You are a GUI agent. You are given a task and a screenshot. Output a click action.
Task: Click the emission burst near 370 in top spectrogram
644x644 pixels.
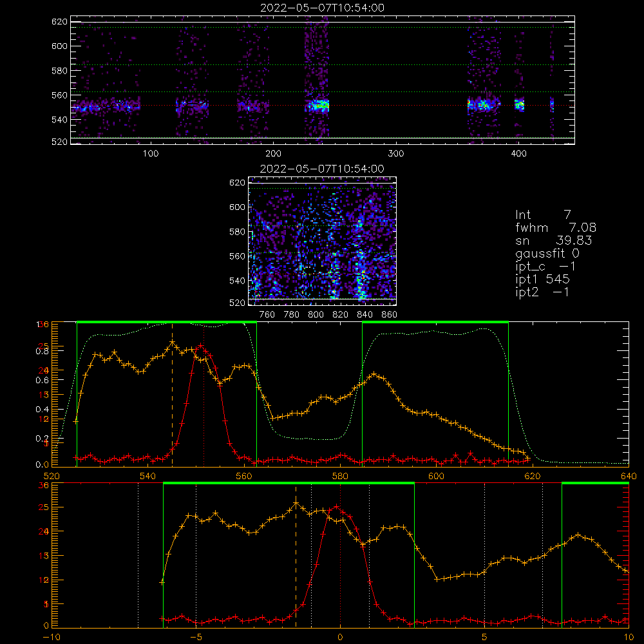[x=484, y=105]
